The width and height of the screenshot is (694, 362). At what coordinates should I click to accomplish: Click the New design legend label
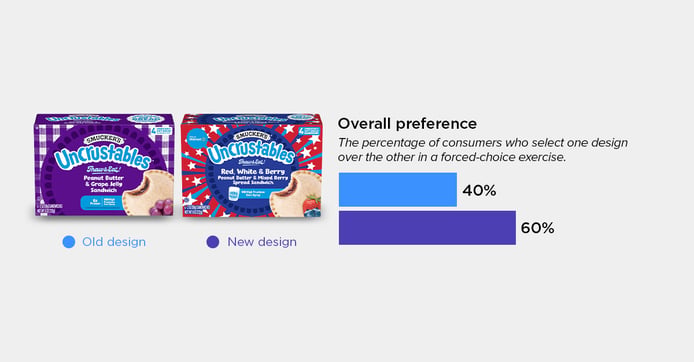click(262, 242)
